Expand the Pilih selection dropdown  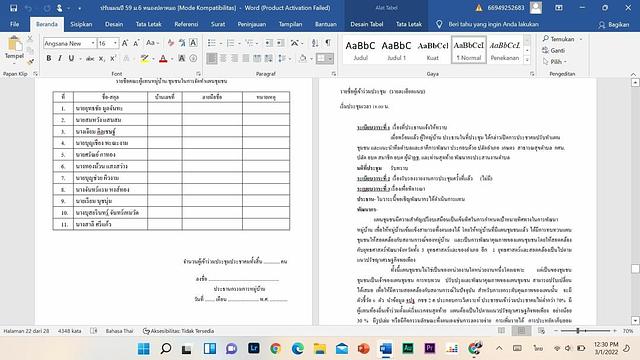click(555, 62)
